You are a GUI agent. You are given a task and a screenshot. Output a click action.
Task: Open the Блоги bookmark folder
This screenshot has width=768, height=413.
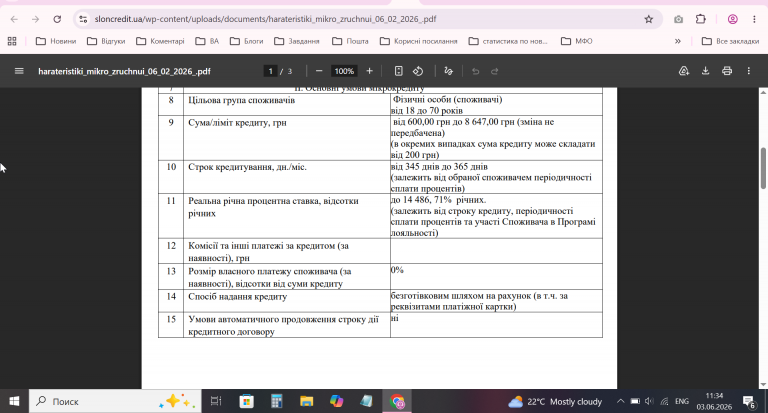coord(246,41)
